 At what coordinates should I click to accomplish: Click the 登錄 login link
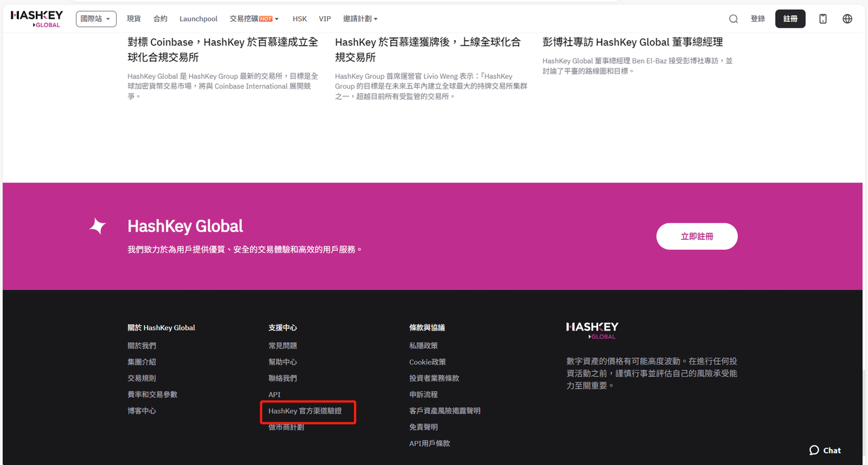[757, 19]
